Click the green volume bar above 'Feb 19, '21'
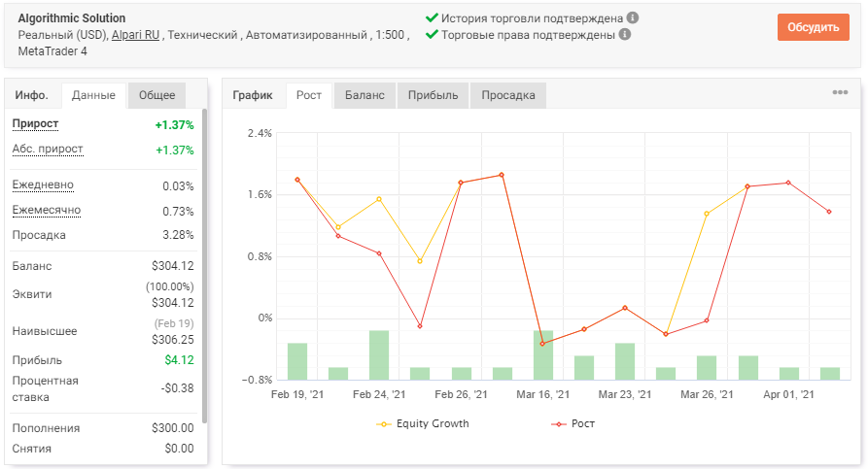 (297, 362)
